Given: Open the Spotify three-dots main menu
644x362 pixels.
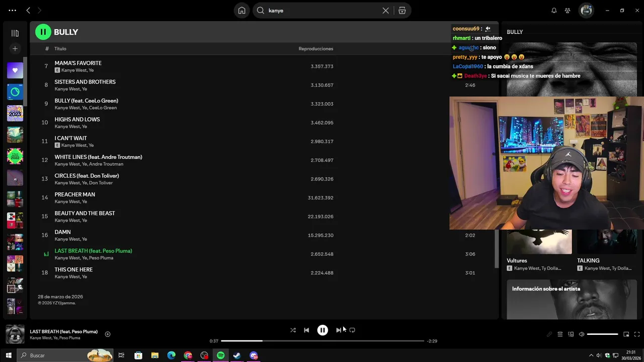Looking at the screenshot, I should 12,10.
